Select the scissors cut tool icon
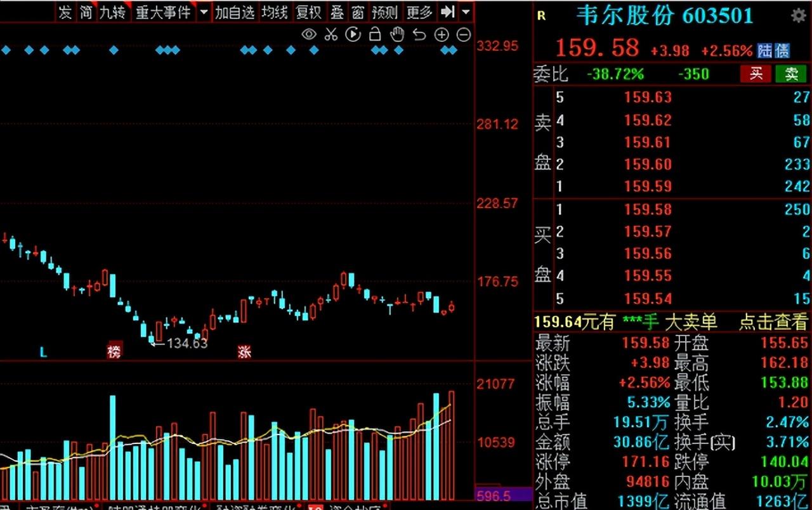This screenshot has width=812, height=510. 331,34
